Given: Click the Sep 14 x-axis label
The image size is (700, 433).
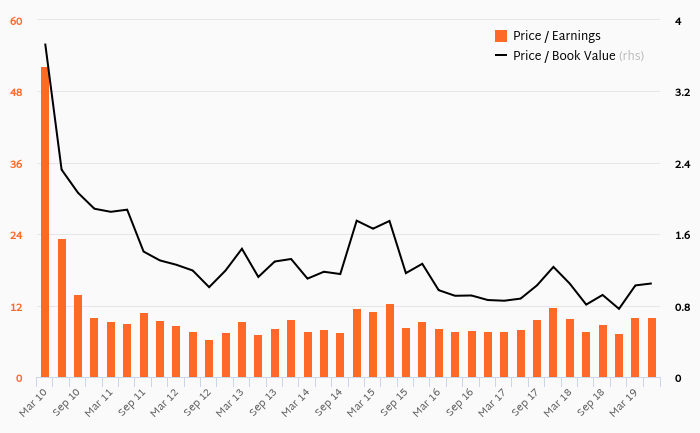Looking at the screenshot, I should 328,403.
